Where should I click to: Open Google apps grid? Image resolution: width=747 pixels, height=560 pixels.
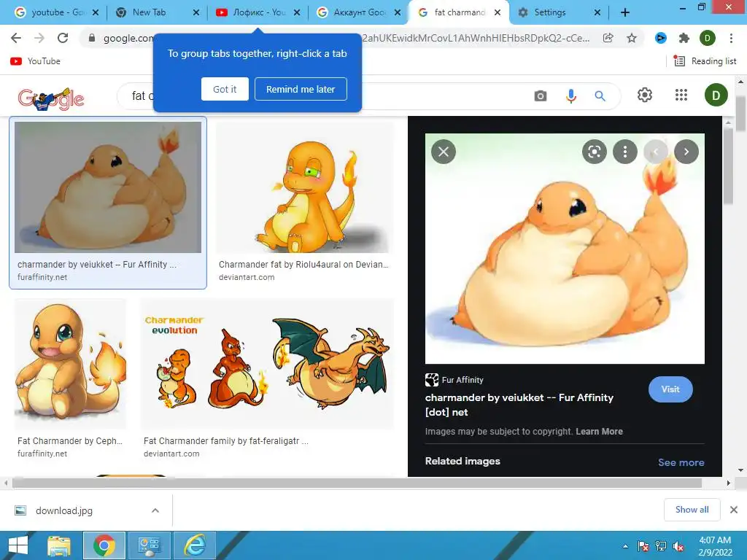pos(681,96)
